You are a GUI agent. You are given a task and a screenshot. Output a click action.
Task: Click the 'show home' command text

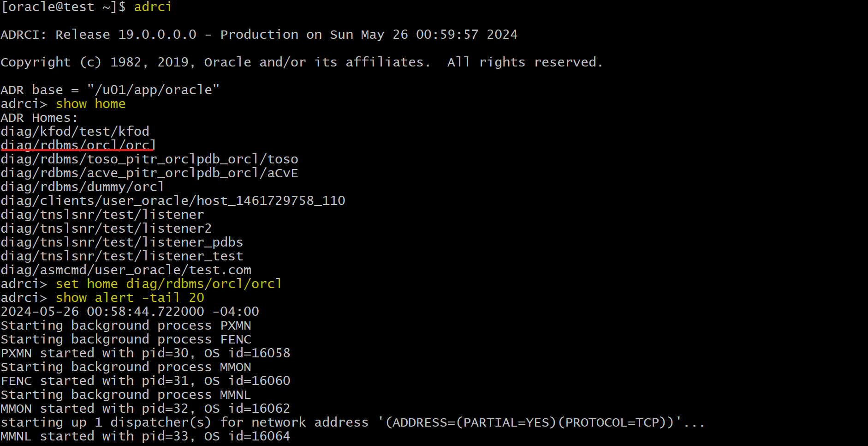coord(90,104)
